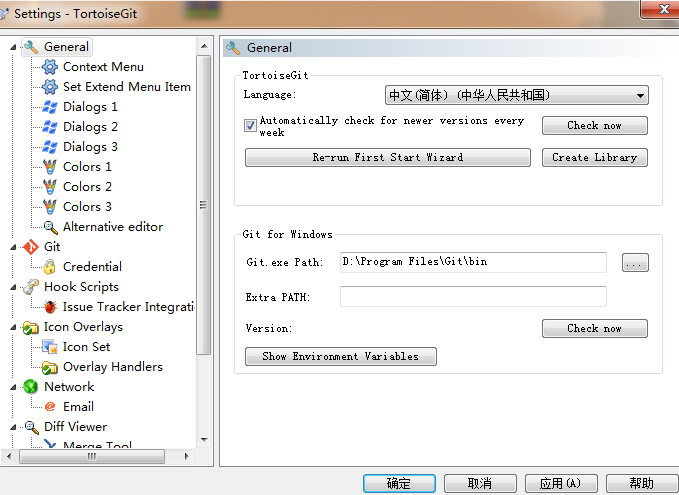Viewport: 679px width, 495px height.
Task: Click the General wrench icon in tree
Action: (x=31, y=47)
